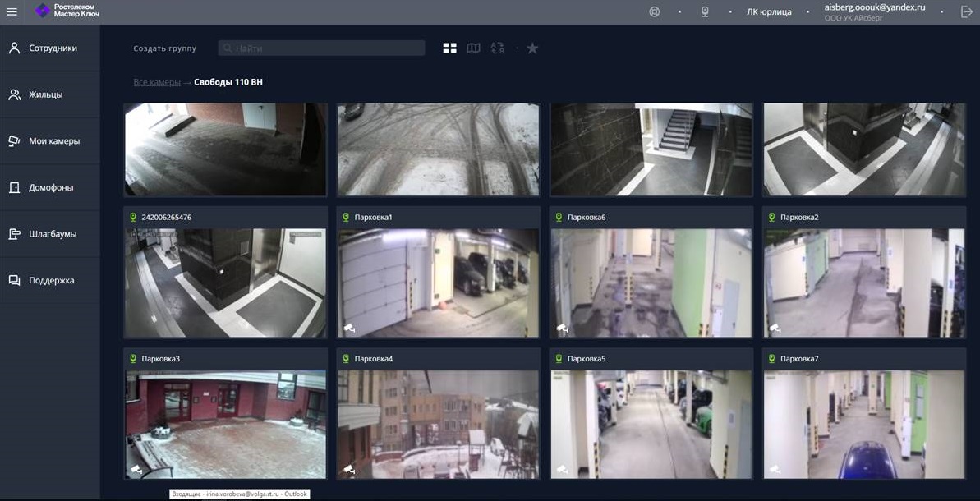Open the support lifebuoy icon in header
The width and height of the screenshot is (980, 501).
click(x=655, y=11)
